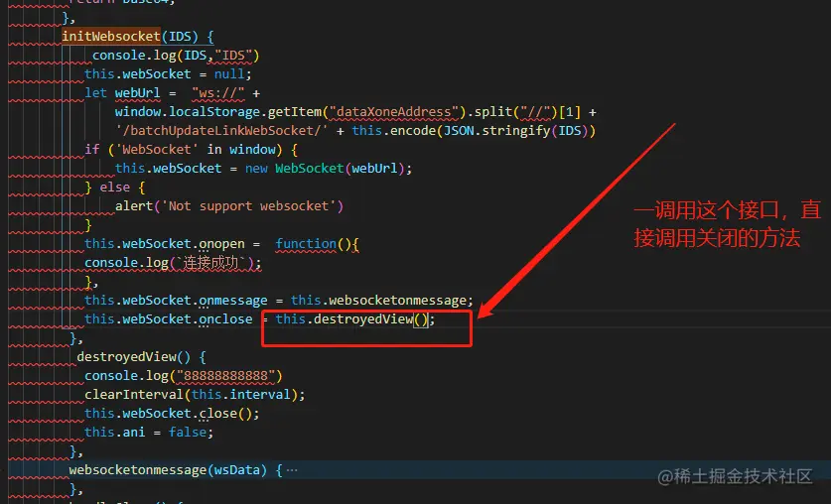The height and width of the screenshot is (504, 831).
Task: Click the else keyword
Action: [x=115, y=188]
